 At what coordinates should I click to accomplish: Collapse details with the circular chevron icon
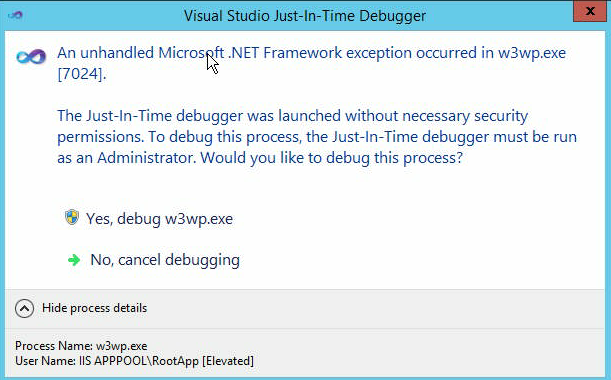24,308
